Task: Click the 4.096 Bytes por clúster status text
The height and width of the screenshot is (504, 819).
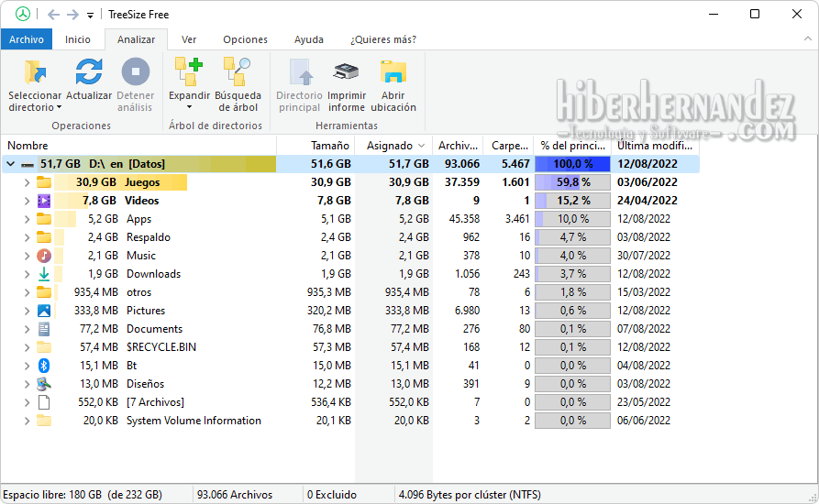Action: tap(470, 495)
